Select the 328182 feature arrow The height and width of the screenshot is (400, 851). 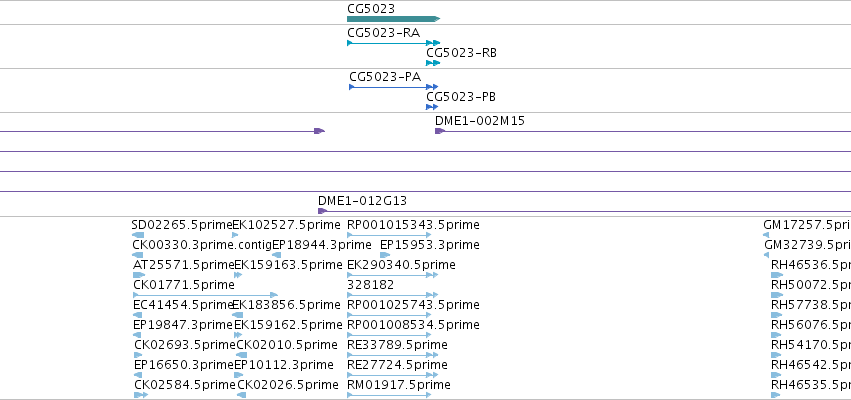392,295
